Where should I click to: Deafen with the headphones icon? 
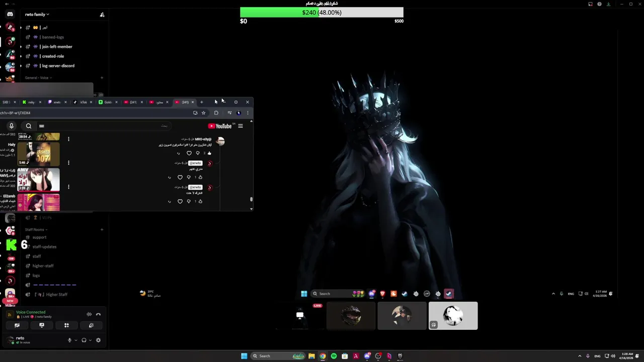[84, 340]
